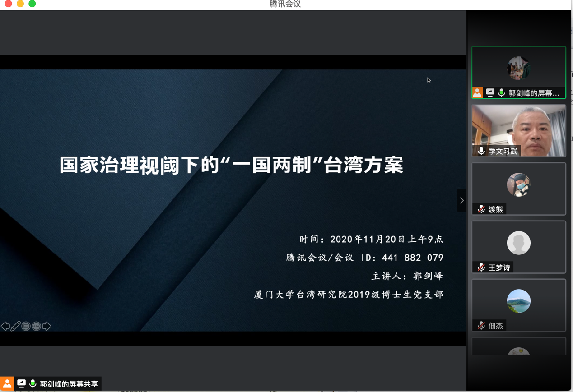Open the slideshow more options (three dots)
Viewport: 573px width, 392px height.
point(37,326)
